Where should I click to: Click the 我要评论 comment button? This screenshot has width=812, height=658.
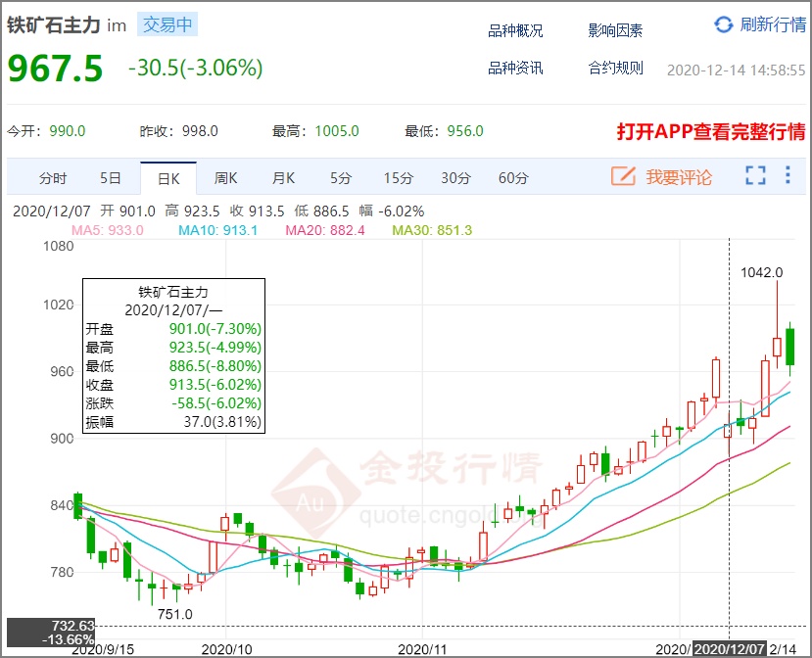[679, 177]
